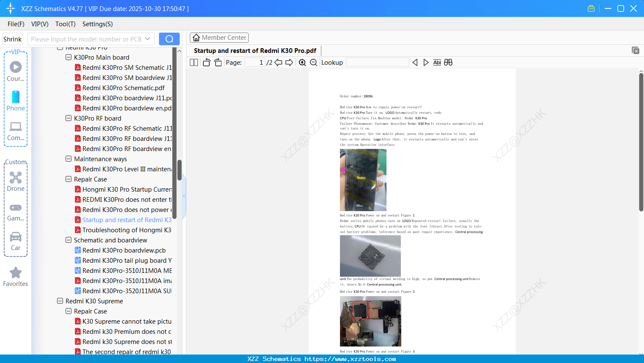Open the File(F) menu
Image resolution: width=644 pixels, height=363 pixels.
pos(16,24)
